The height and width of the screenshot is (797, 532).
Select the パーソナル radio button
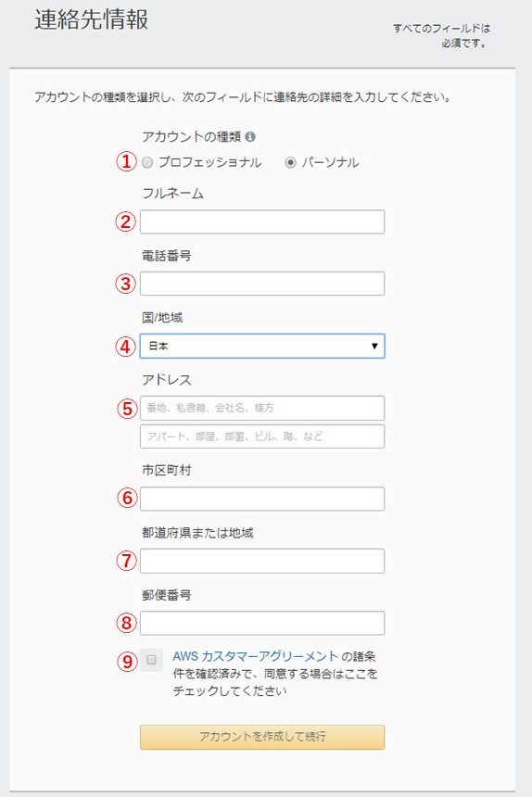290,163
